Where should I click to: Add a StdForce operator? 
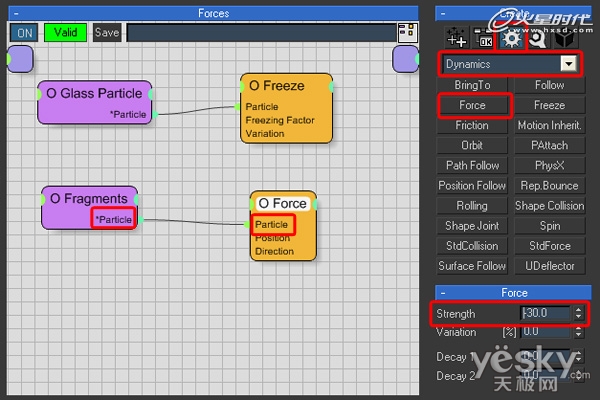pyautogui.click(x=549, y=246)
